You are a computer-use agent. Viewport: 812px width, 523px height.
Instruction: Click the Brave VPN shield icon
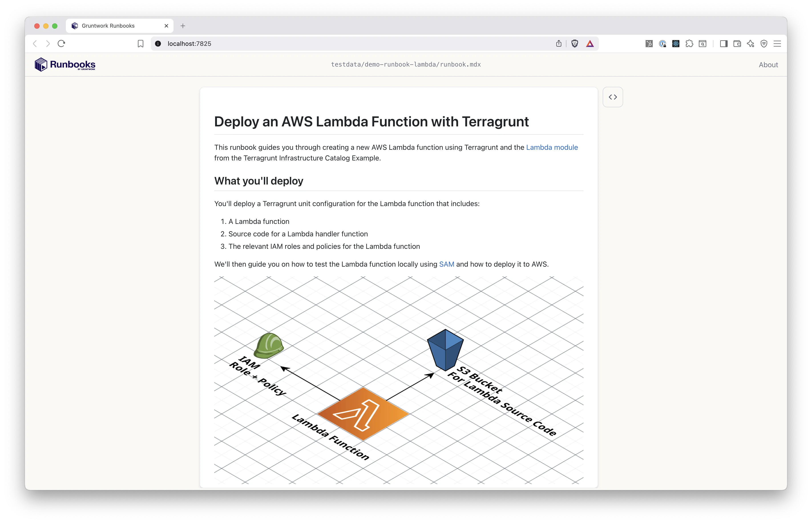(x=764, y=43)
